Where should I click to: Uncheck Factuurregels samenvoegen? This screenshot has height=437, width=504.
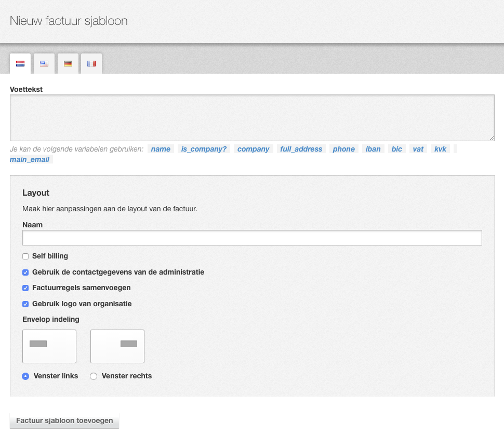25,288
